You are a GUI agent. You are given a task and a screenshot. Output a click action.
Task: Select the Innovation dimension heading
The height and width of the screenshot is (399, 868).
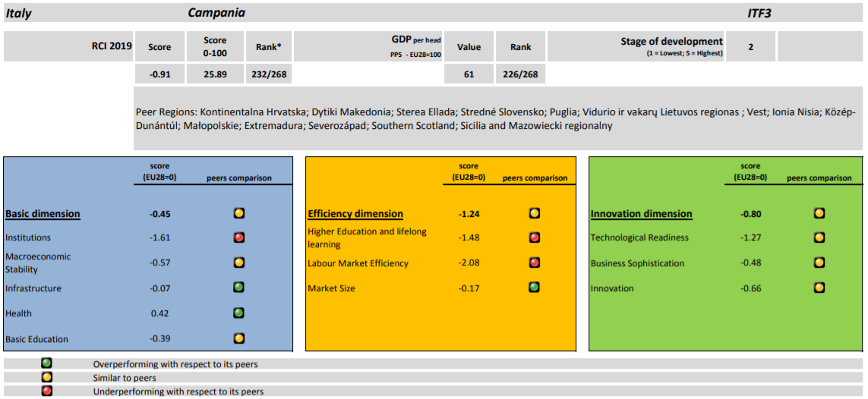[641, 214]
